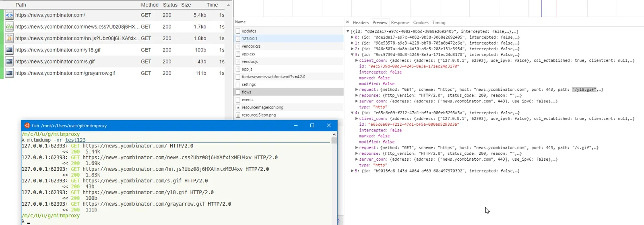
Task: Click the file icon beside vendor.css
Action: (238, 46)
